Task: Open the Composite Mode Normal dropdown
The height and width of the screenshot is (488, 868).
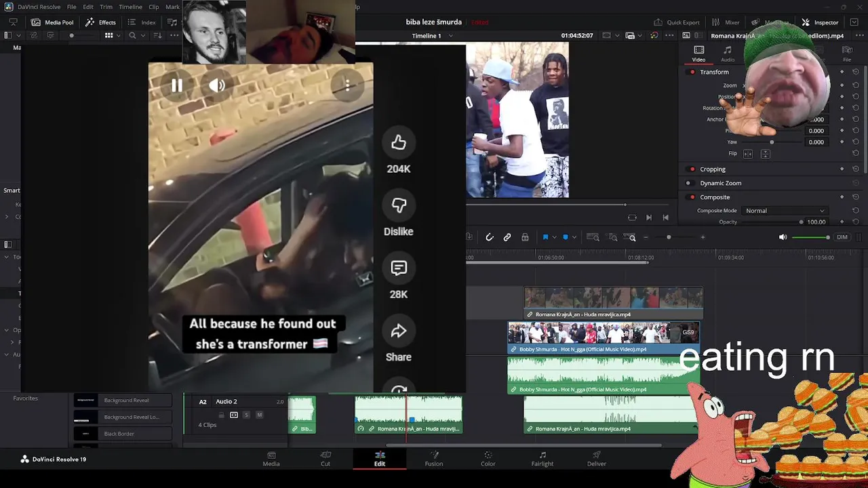Action: 785,211
